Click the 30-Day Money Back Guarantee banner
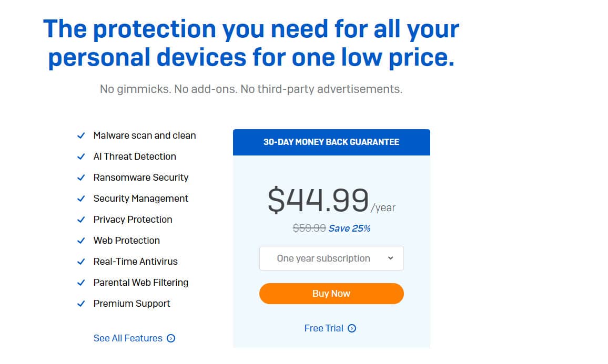The height and width of the screenshot is (364, 608). 331,142
